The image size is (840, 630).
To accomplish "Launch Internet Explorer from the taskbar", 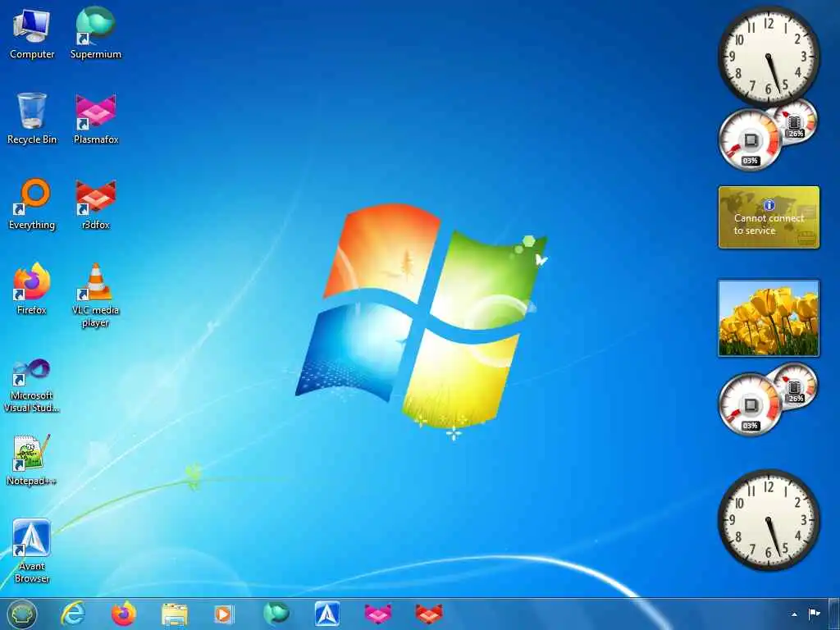I will click(73, 614).
